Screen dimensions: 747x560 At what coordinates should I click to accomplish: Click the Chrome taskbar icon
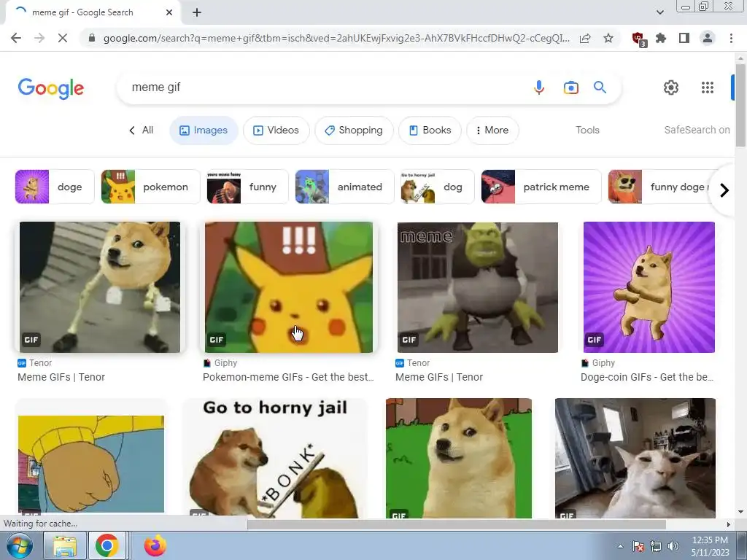tap(107, 545)
